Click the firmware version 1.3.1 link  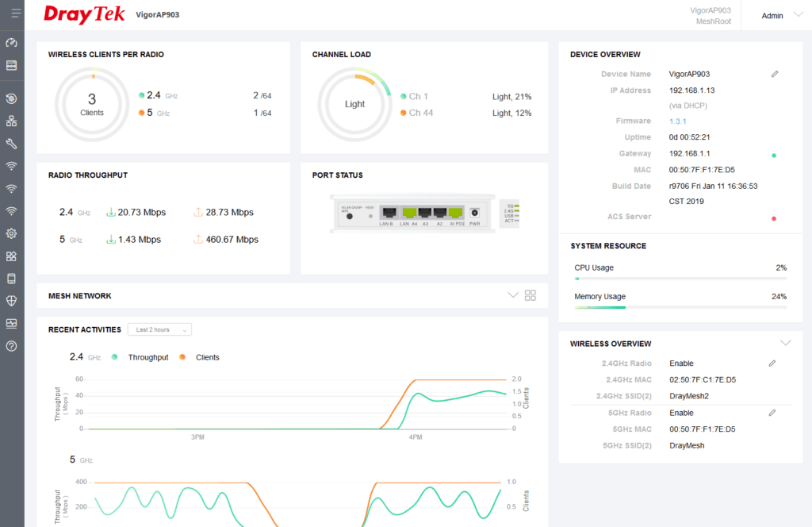pos(677,121)
